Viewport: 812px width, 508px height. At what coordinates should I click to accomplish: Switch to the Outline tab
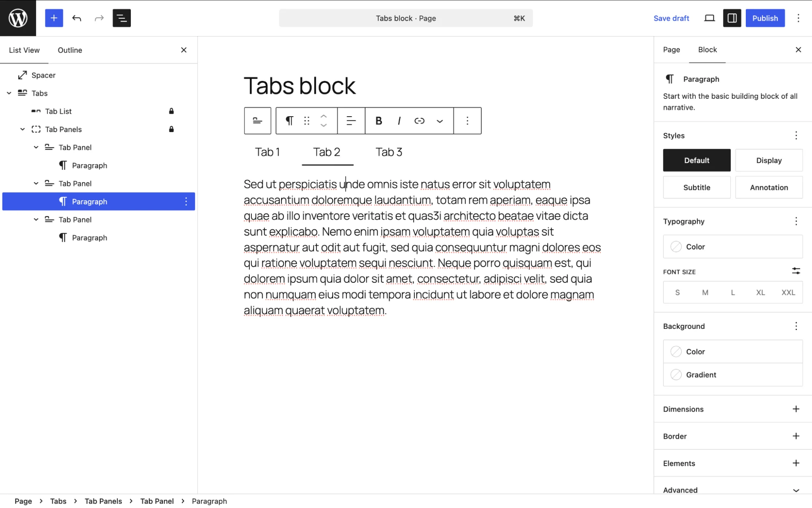pos(70,50)
